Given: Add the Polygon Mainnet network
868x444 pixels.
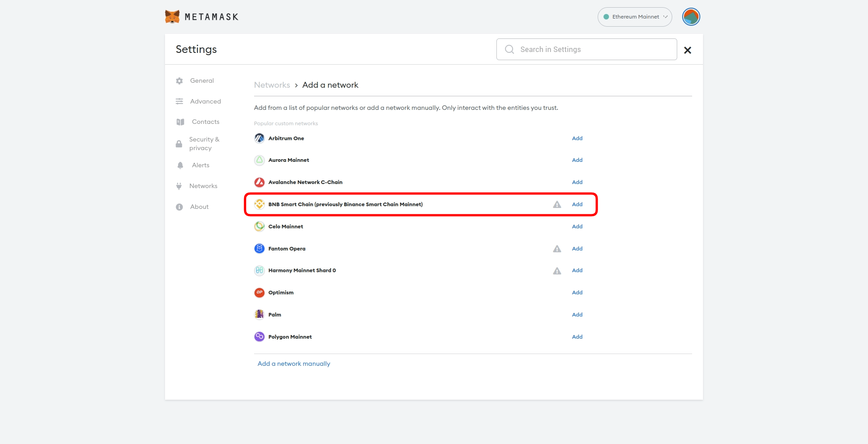Looking at the screenshot, I should coord(577,337).
